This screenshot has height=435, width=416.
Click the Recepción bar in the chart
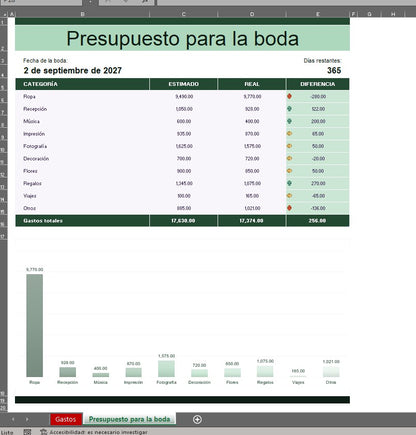[68, 372]
